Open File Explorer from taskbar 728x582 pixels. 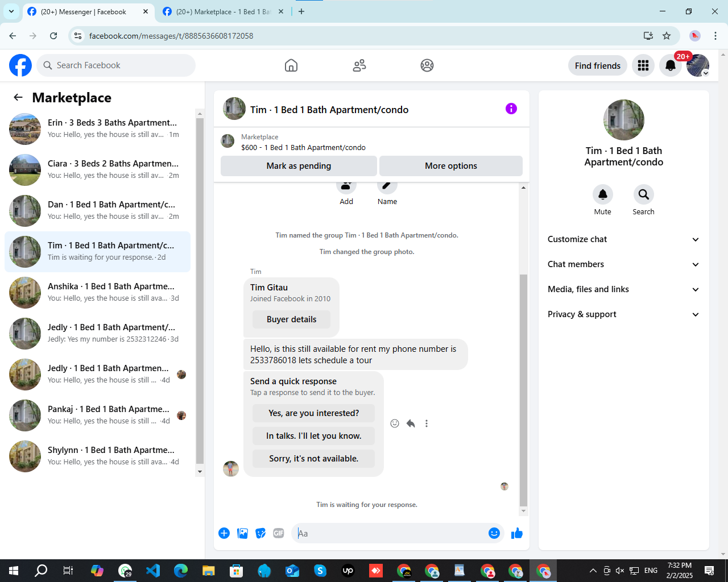(209, 571)
